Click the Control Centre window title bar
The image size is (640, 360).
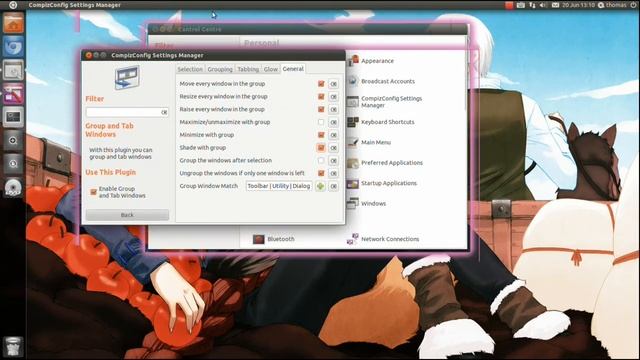pos(307,29)
